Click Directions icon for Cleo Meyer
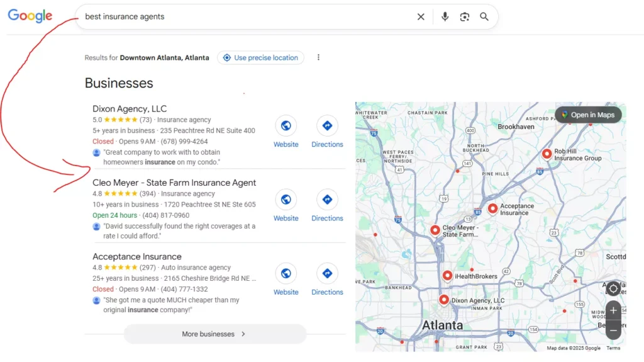This screenshot has height=362, width=644. pyautogui.click(x=327, y=200)
